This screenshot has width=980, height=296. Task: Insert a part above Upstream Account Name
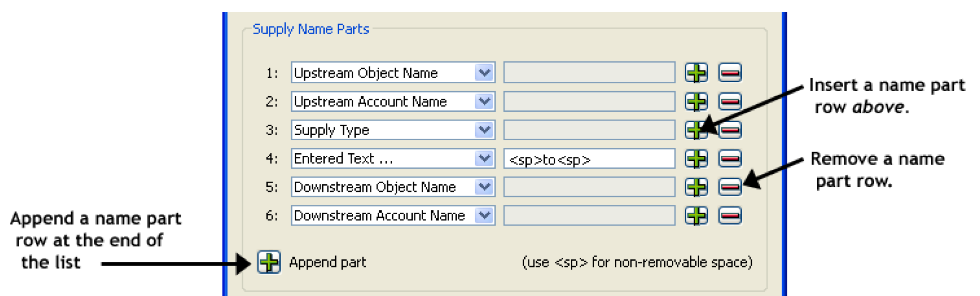696,101
